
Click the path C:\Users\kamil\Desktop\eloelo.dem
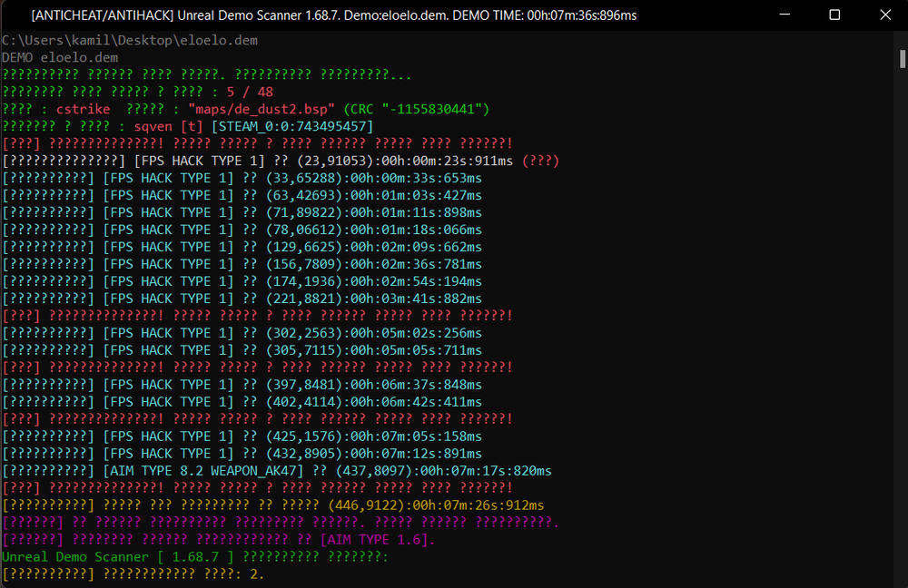[130, 41]
